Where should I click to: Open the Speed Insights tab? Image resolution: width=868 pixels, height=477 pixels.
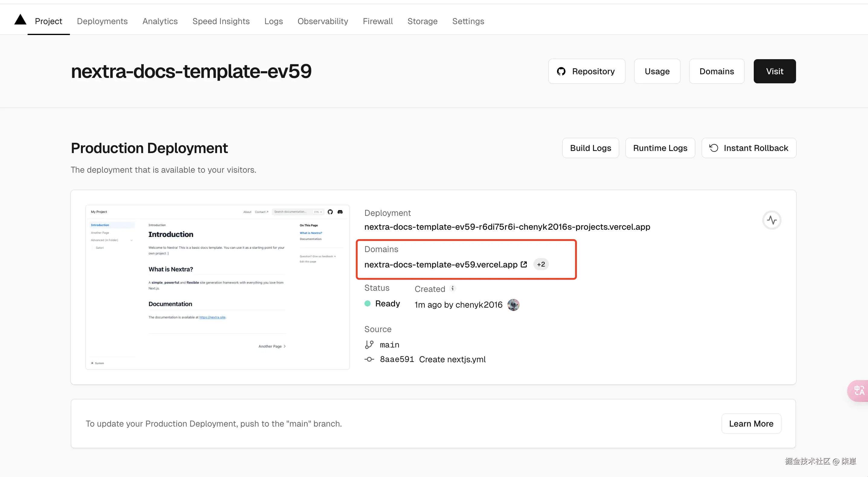point(221,21)
